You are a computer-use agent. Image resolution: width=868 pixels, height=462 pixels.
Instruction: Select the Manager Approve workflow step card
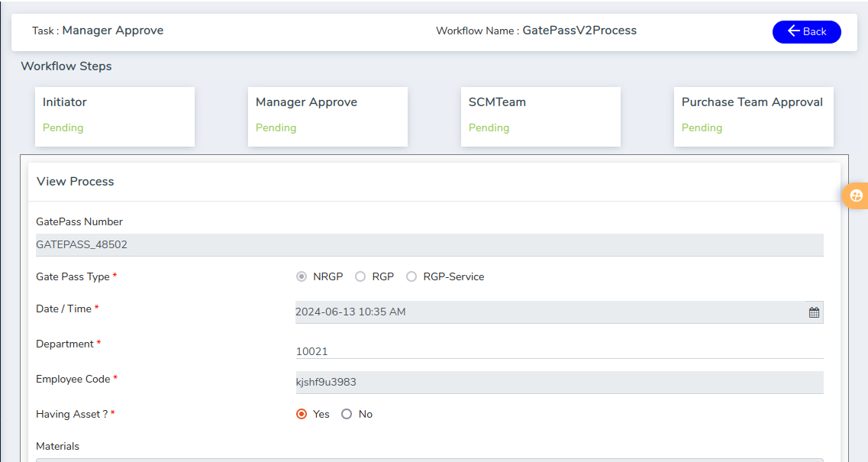pyautogui.click(x=328, y=116)
